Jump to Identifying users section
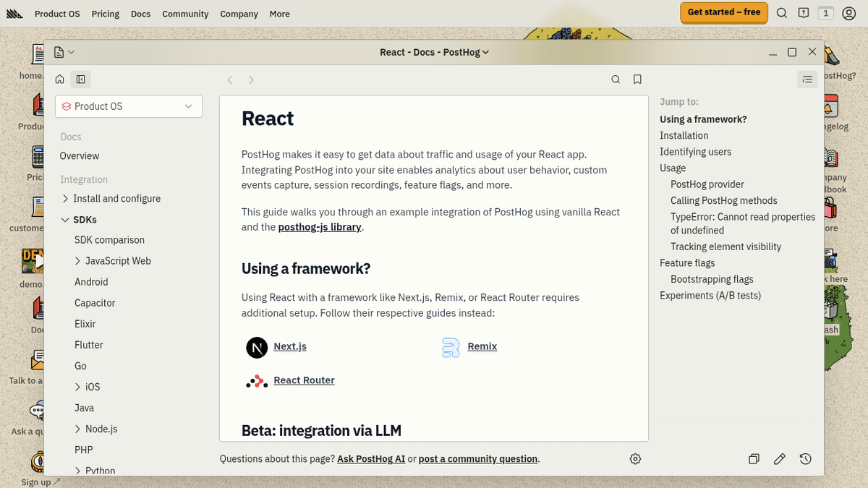Viewport: 868px width, 488px height. [696, 152]
